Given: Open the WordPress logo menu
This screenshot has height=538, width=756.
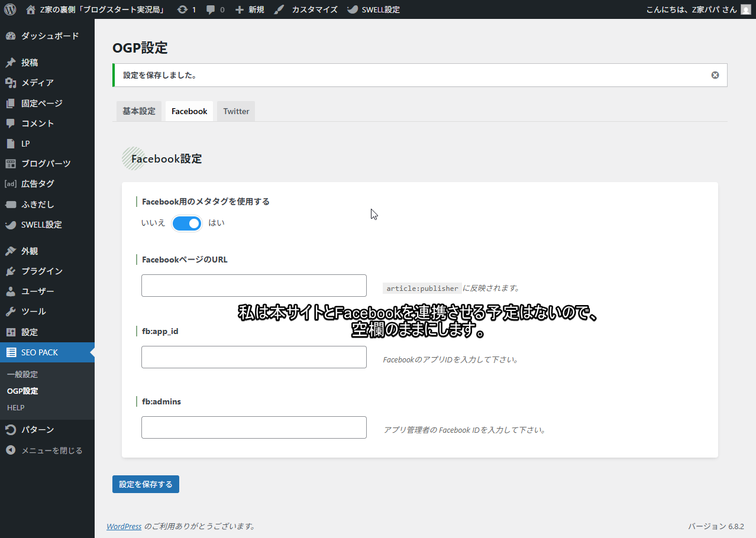Looking at the screenshot, I should 10,9.
